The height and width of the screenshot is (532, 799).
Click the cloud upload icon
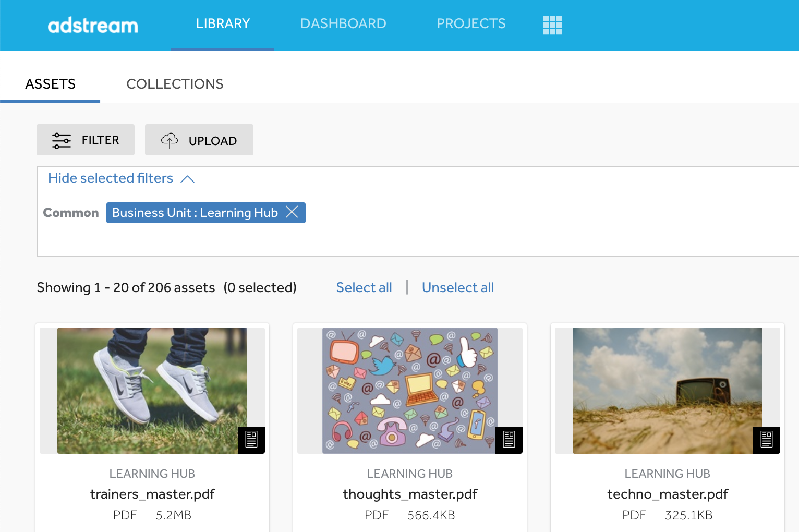pos(170,140)
